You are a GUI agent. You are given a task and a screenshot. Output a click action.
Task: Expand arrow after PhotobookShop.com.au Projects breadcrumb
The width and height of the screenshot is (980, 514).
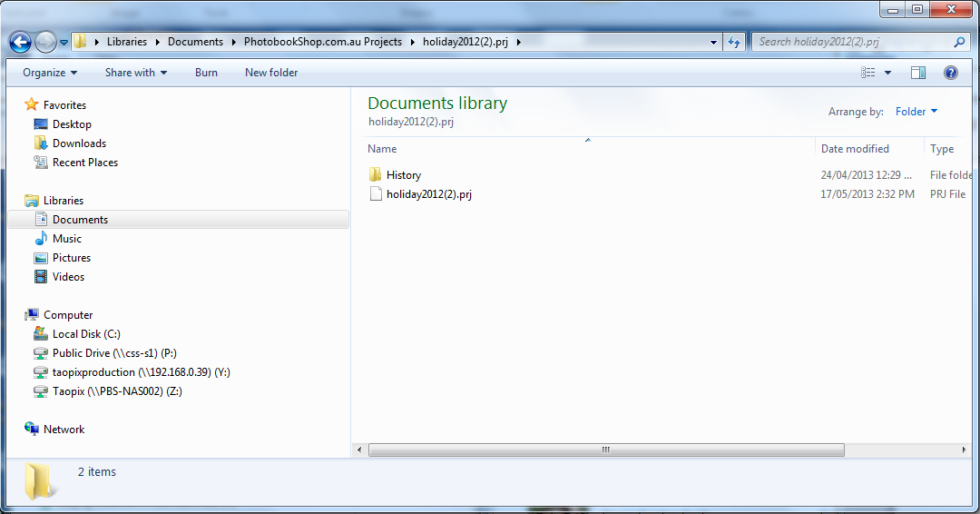tap(412, 42)
